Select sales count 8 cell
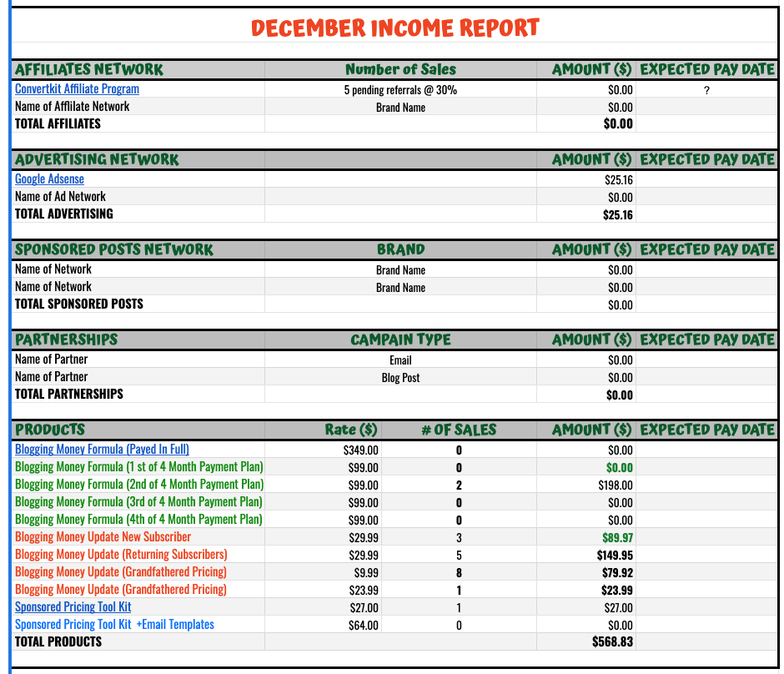The image size is (784, 674). coord(459,572)
